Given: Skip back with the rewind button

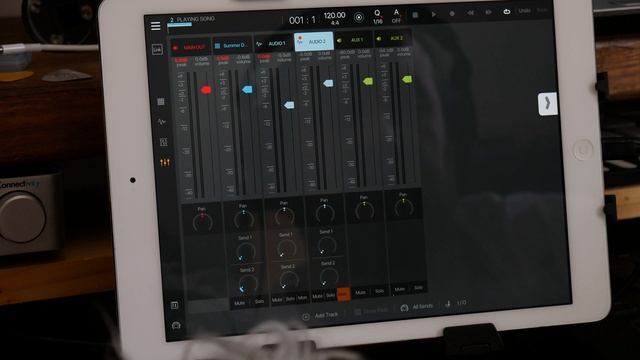Looking at the screenshot, I should click(x=470, y=13).
